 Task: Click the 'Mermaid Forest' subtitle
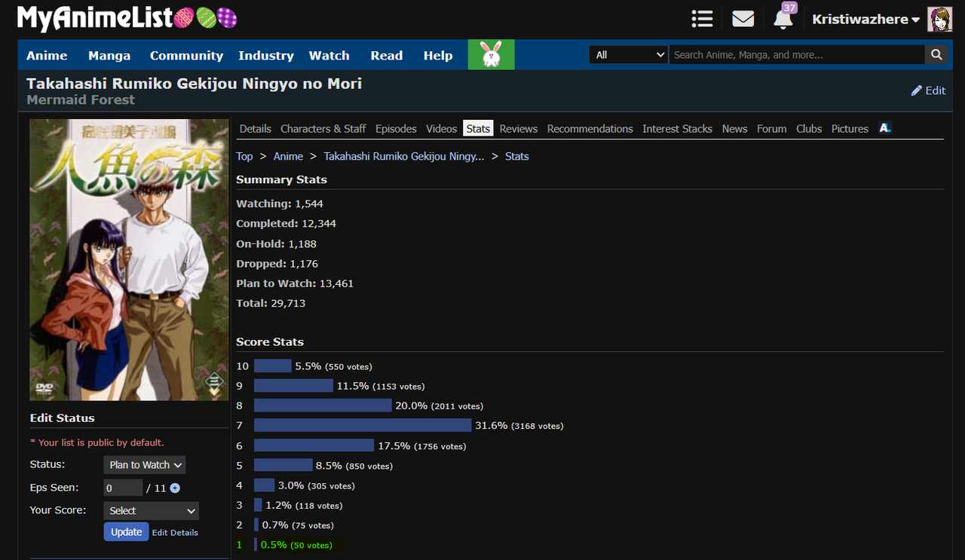pyautogui.click(x=81, y=100)
